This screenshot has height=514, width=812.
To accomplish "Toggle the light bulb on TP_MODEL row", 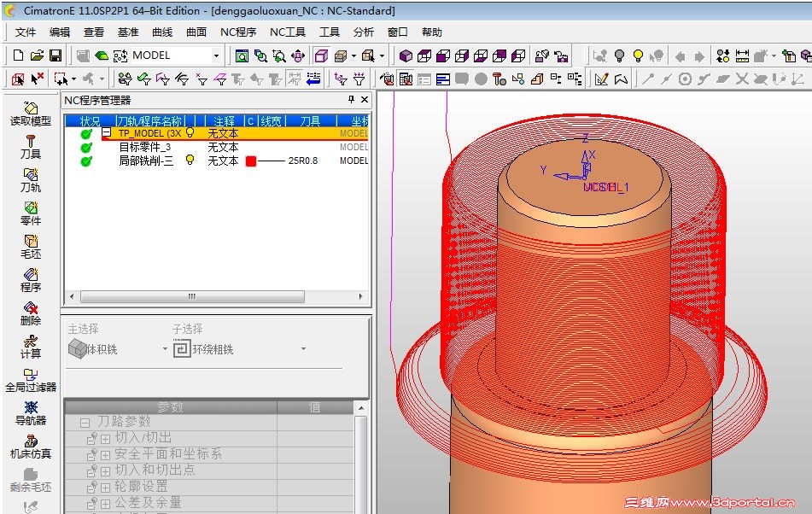I will 190,132.
